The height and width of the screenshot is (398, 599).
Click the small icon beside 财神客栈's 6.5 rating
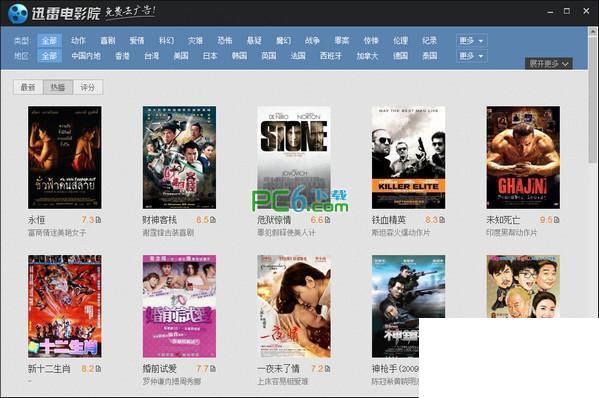click(213, 220)
